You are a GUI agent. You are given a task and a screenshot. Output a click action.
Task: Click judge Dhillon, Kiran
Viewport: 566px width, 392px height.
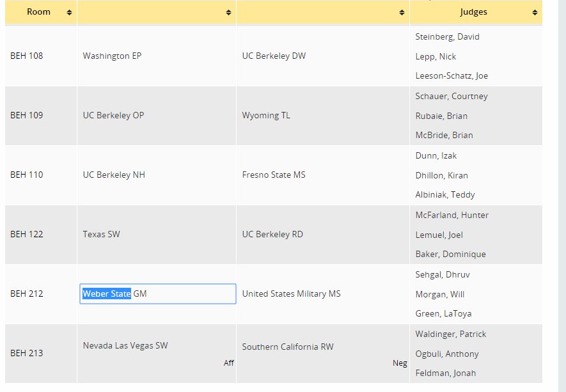click(441, 176)
